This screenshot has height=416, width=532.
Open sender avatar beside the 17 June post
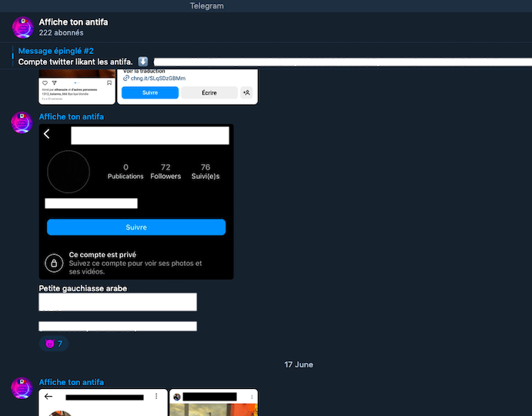click(x=22, y=387)
